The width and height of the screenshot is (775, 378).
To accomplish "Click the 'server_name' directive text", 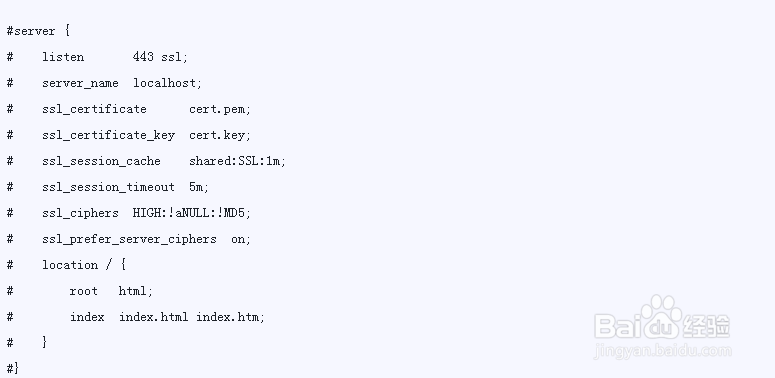I will tap(80, 83).
